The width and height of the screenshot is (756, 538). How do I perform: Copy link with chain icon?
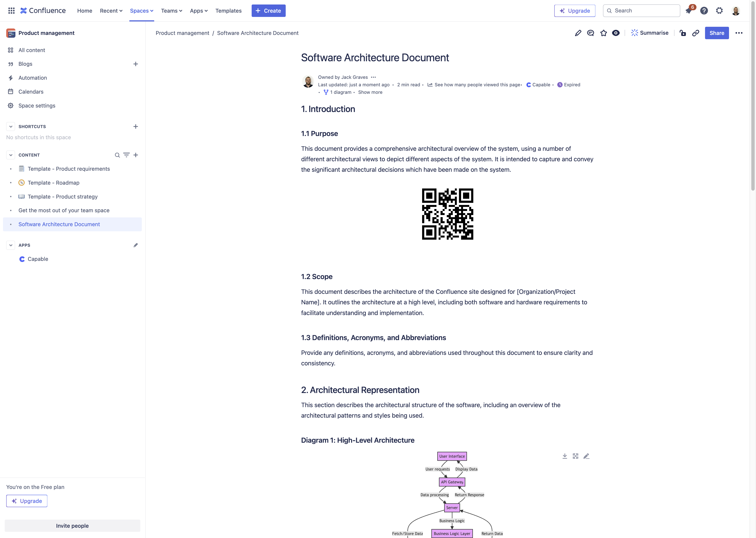pyautogui.click(x=695, y=33)
